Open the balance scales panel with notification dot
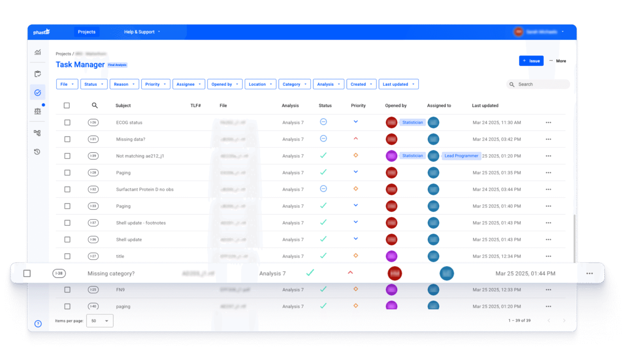 coord(38,111)
